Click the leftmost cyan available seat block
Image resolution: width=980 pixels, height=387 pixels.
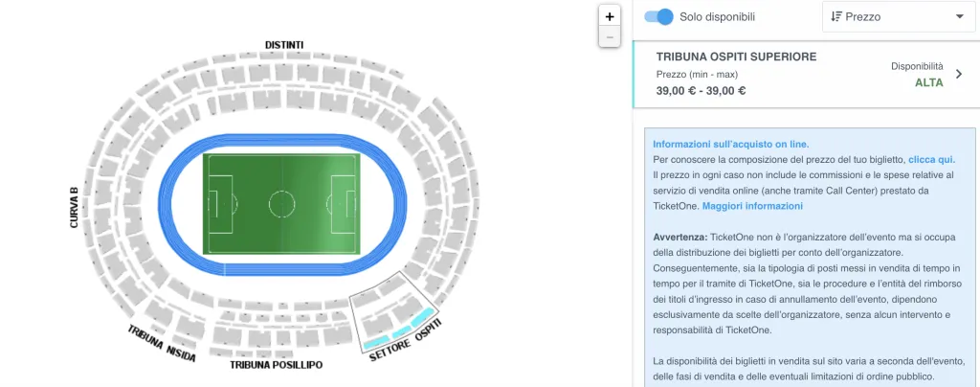[x=376, y=341]
